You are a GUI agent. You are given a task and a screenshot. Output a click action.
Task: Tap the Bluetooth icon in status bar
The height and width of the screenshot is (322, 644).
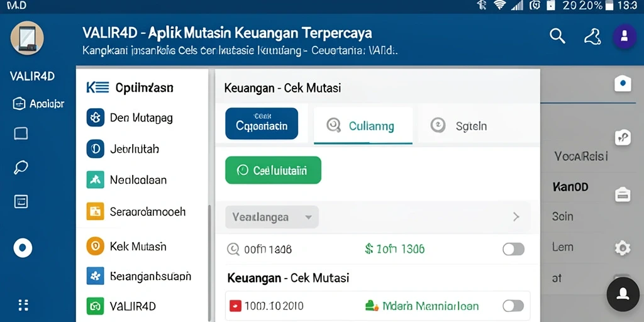pyautogui.click(x=482, y=5)
